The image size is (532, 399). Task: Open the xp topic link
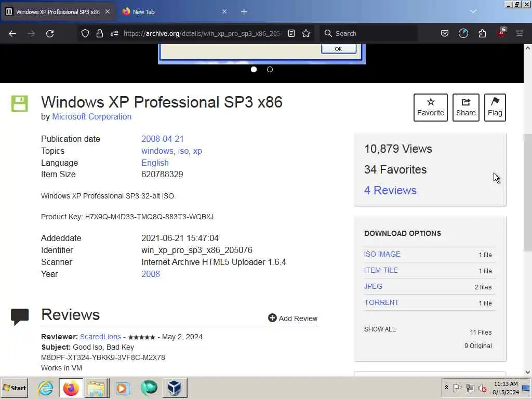pyautogui.click(x=197, y=151)
